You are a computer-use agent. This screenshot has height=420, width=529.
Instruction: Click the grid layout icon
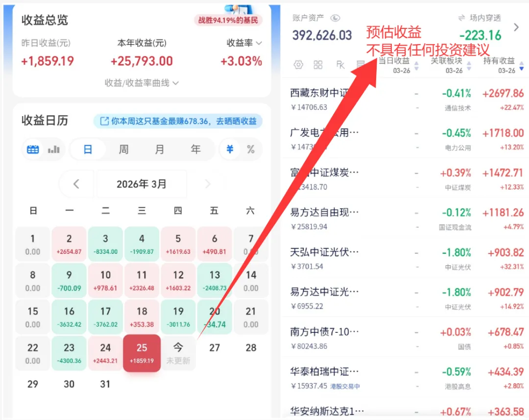318,64
